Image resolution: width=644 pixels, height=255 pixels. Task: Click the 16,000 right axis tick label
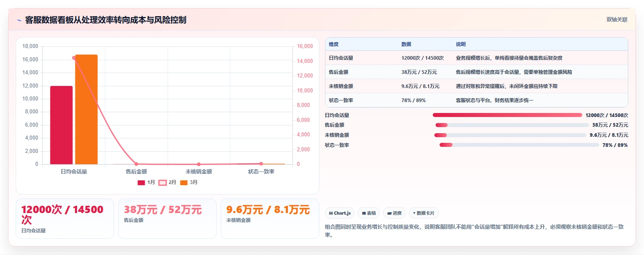305,46
